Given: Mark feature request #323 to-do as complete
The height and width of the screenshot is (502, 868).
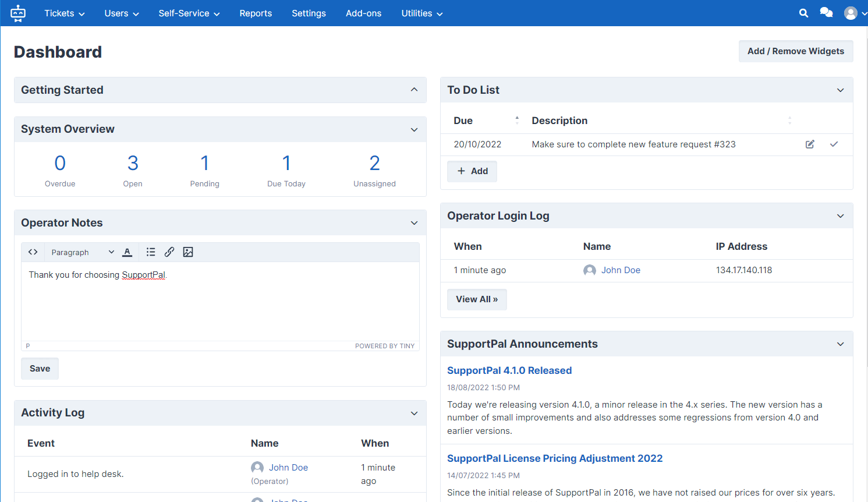Looking at the screenshot, I should (x=834, y=144).
